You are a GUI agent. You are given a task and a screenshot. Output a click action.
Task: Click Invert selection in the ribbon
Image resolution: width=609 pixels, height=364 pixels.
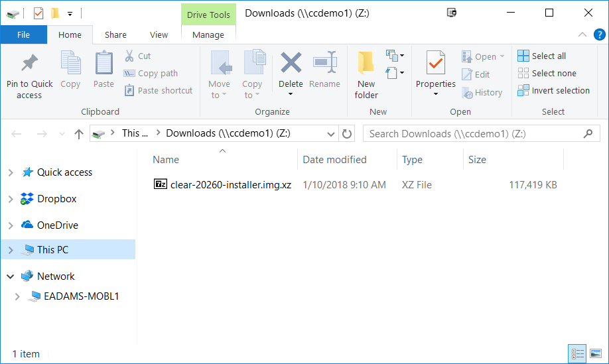click(x=553, y=90)
